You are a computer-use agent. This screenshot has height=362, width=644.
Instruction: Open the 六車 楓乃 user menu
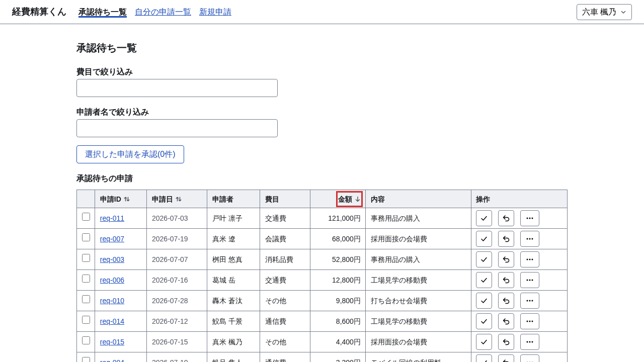coord(604,12)
